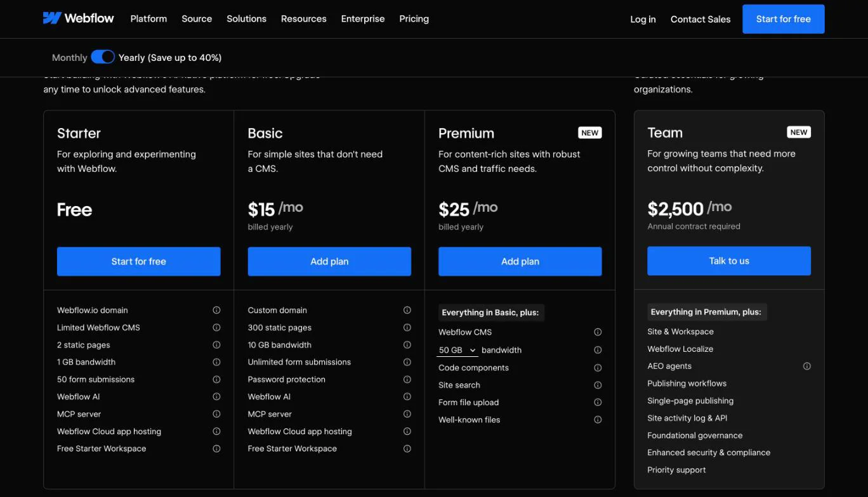Click Webflow Localize feature text
868x497 pixels.
coord(680,349)
